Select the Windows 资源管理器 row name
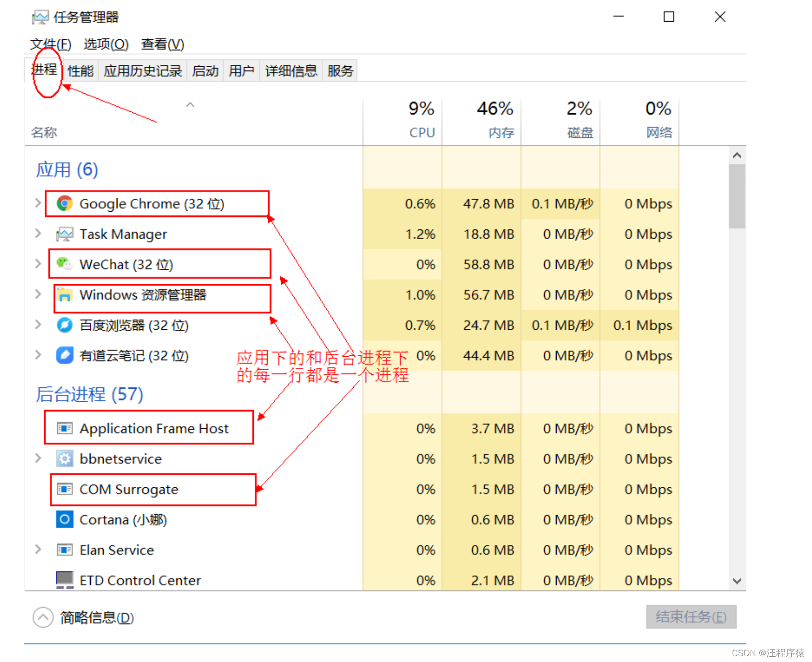This screenshot has width=812, height=662. [x=143, y=295]
